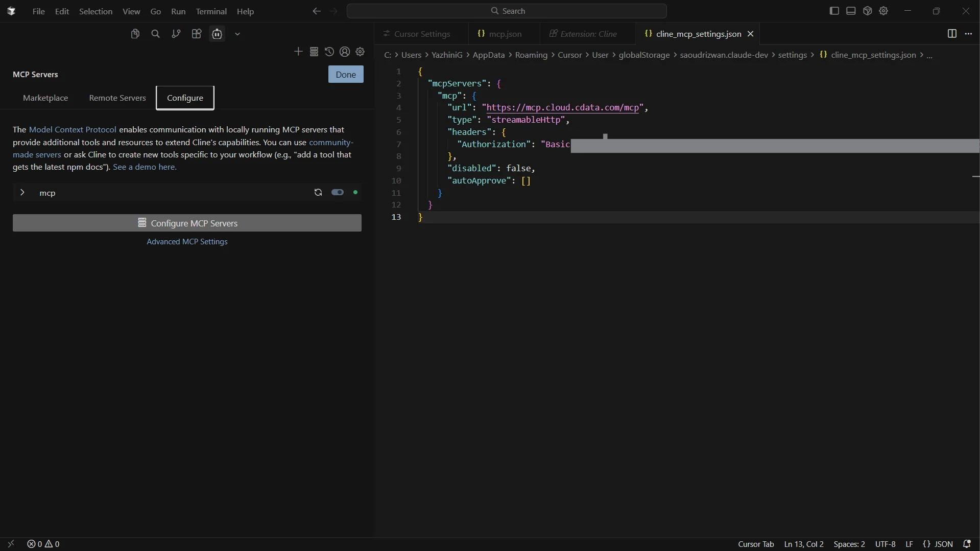Screen dimensions: 980x551
Task: Click the top Search command bar
Action: 507,11
